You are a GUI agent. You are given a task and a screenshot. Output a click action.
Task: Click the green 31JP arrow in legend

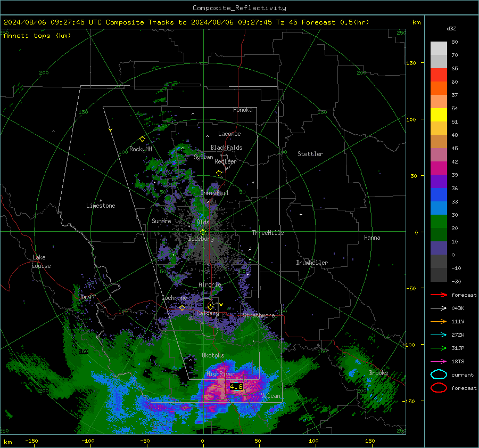[439, 348]
